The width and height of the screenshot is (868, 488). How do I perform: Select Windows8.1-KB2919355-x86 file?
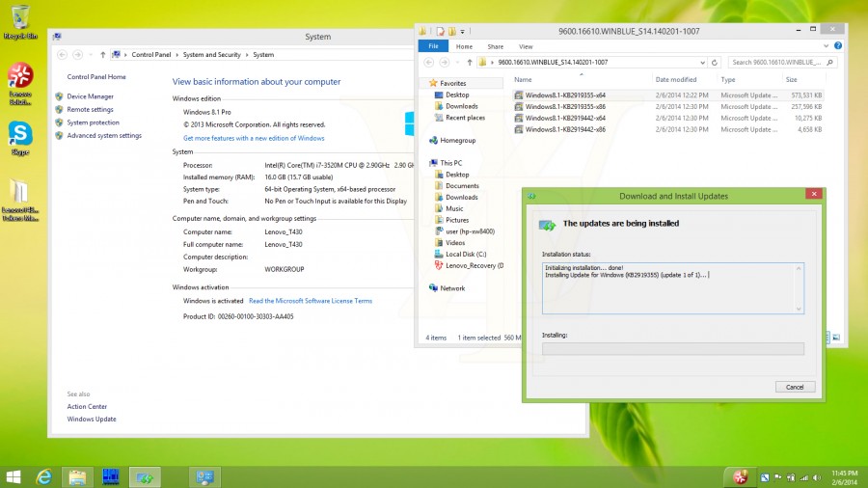point(565,107)
